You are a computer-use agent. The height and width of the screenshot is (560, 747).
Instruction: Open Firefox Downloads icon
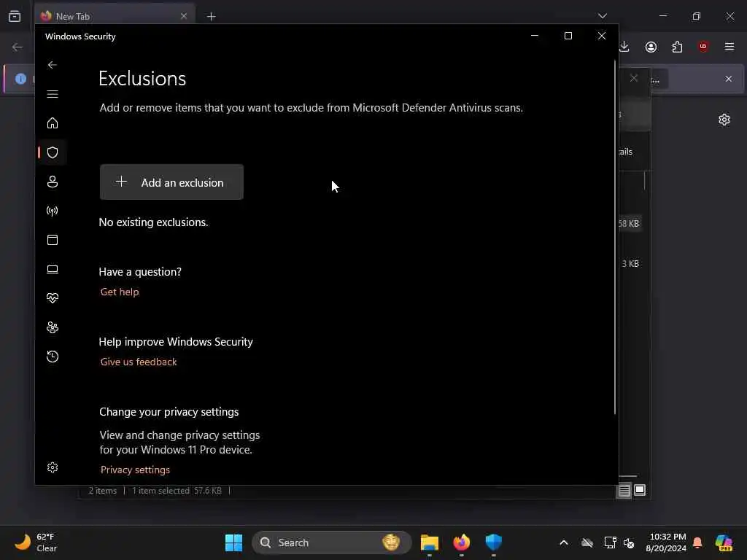click(x=624, y=47)
